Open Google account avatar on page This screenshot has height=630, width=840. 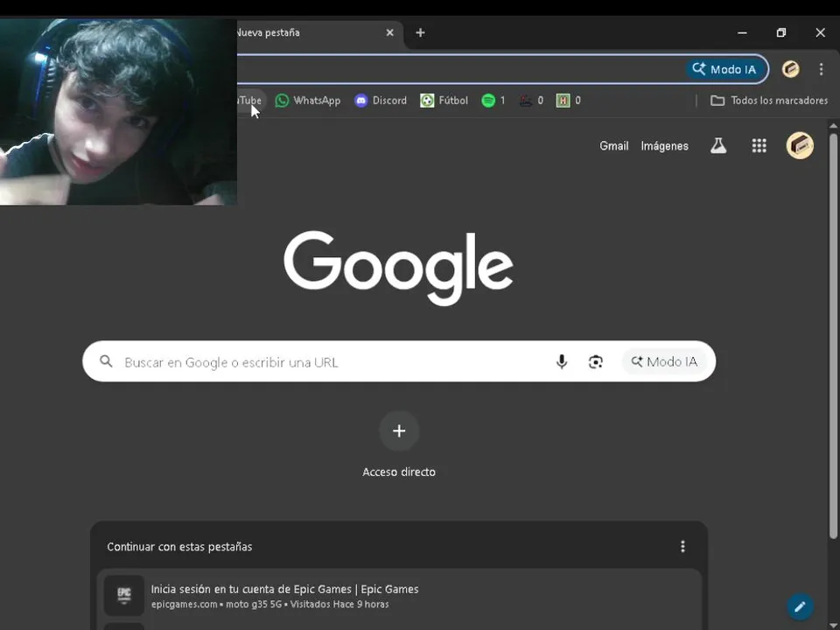[x=800, y=146]
